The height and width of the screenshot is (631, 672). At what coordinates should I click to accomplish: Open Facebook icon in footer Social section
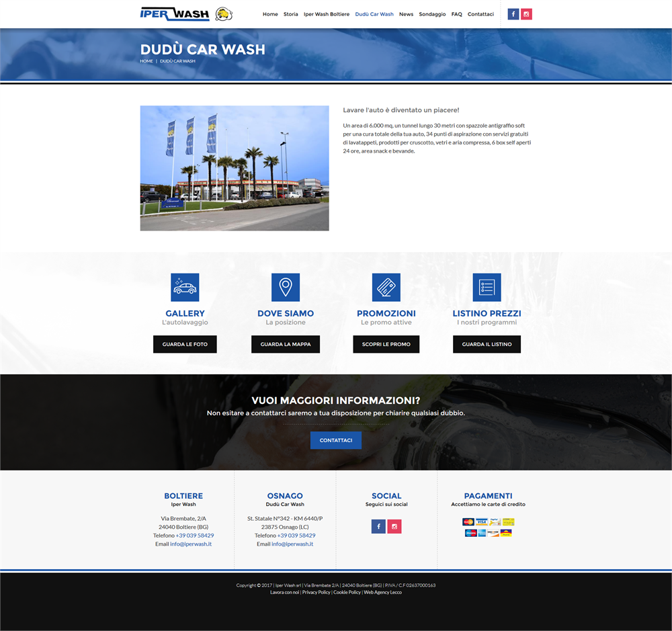coord(378,526)
